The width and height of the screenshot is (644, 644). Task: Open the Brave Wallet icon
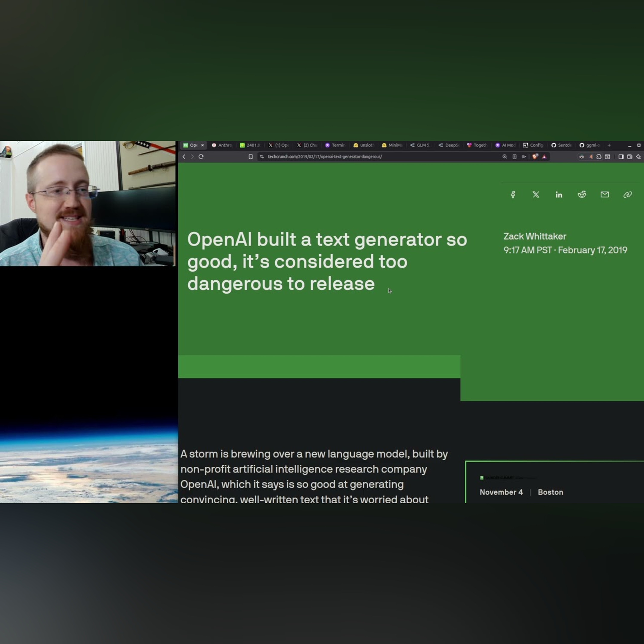(630, 157)
